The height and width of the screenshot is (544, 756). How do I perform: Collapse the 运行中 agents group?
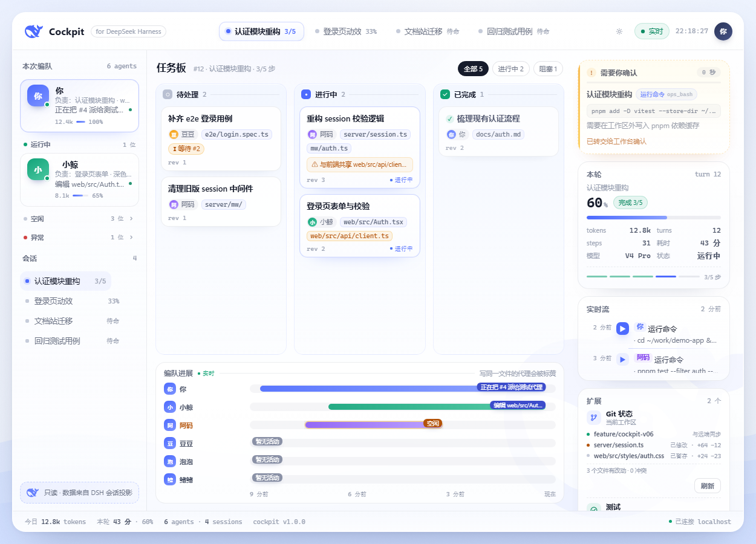[79, 144]
